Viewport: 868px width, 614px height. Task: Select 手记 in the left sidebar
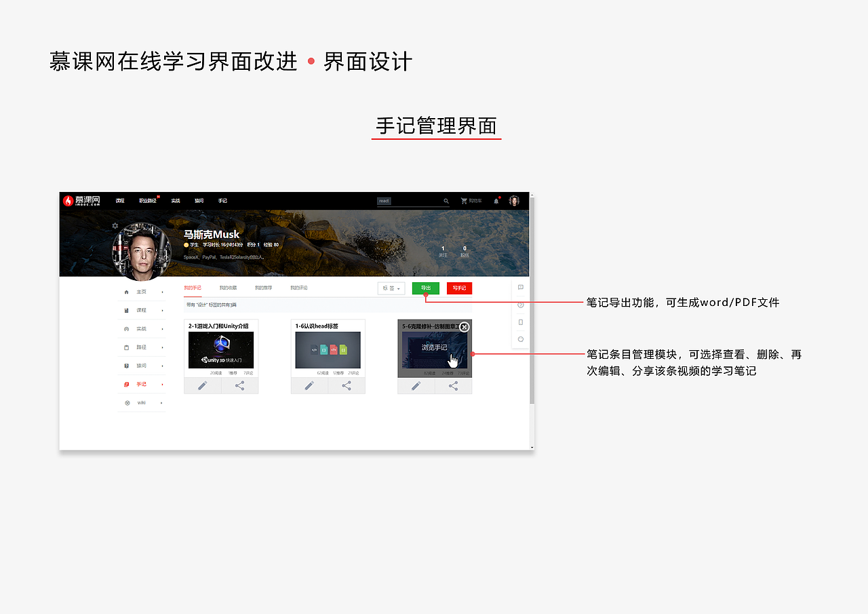pyautogui.click(x=141, y=384)
